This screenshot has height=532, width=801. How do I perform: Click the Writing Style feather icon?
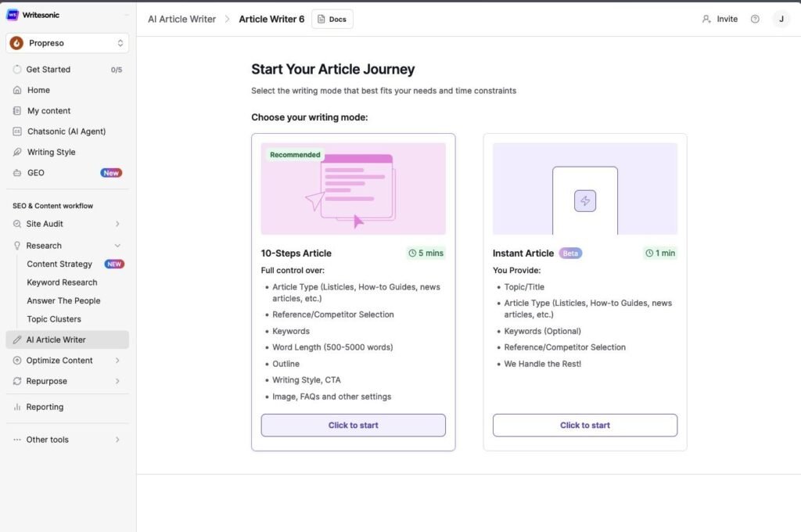point(17,153)
